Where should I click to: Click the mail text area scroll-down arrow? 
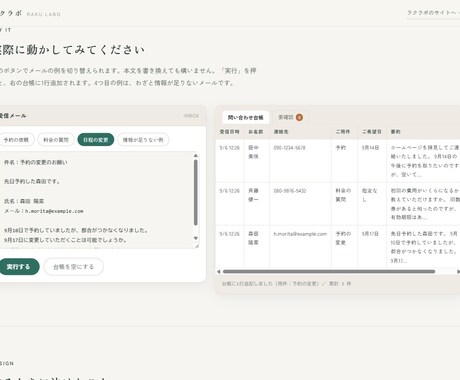[196, 238]
